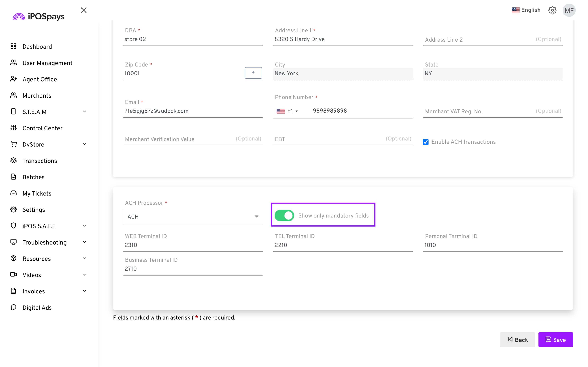Click the Dashboard grid icon
Image resolution: width=588 pixels, height=367 pixels.
click(x=14, y=46)
